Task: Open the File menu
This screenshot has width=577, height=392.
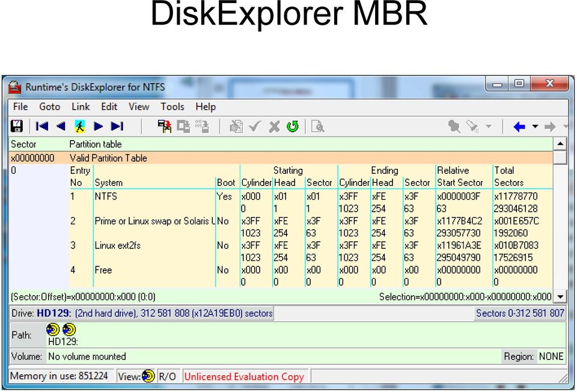Action: tap(20, 107)
